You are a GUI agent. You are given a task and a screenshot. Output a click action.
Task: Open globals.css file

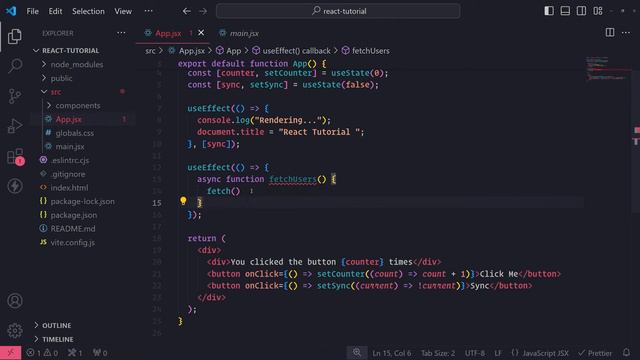[75, 133]
